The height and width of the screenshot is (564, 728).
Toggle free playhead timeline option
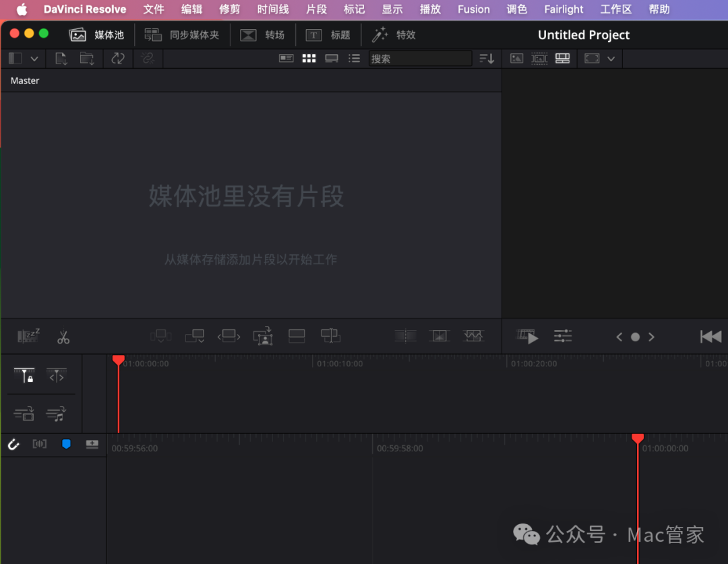[x=57, y=375]
